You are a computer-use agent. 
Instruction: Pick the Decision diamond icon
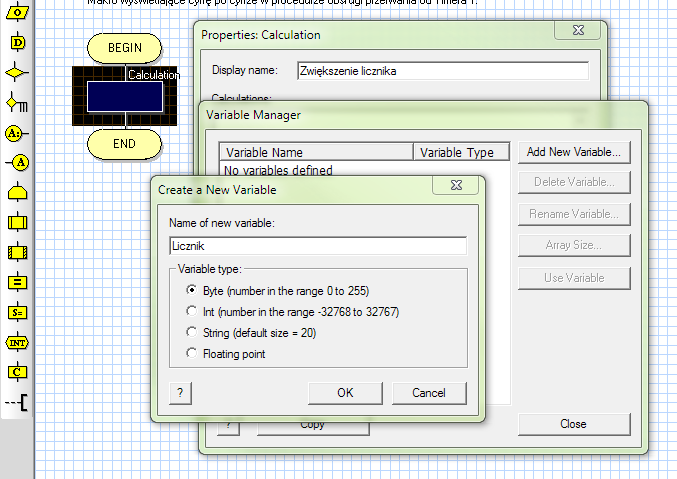[x=16, y=73]
